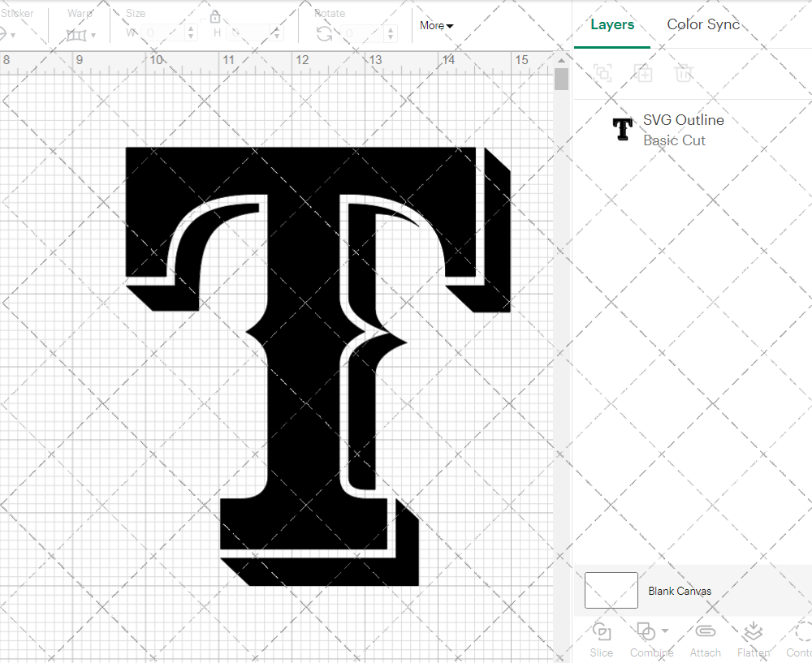Click the Duplicate icon in the Layers panel
This screenshot has width=812, height=663.
pyautogui.click(x=644, y=73)
